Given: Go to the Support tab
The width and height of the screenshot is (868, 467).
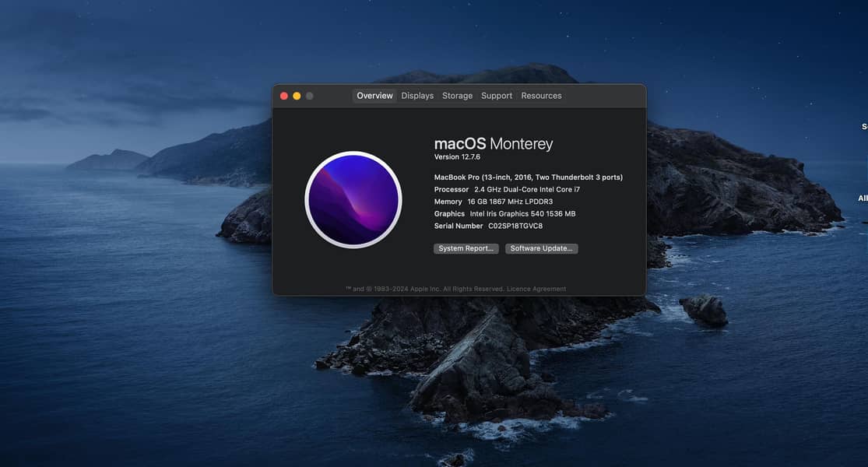Looking at the screenshot, I should [497, 96].
